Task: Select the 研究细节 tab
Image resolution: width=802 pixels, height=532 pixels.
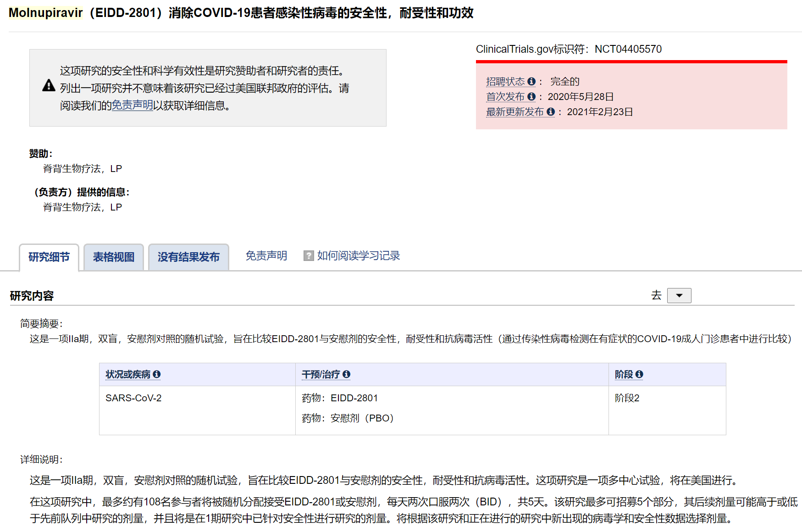Action: coord(49,257)
